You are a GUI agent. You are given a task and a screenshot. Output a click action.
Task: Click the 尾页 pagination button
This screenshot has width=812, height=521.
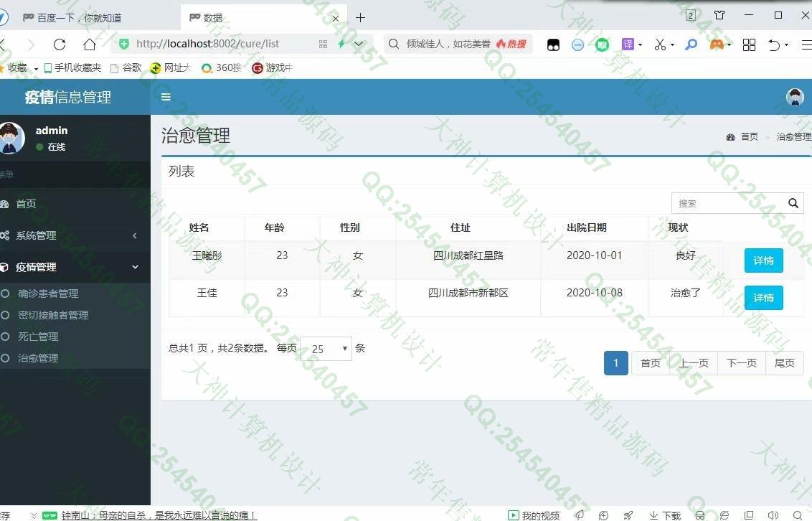click(784, 363)
